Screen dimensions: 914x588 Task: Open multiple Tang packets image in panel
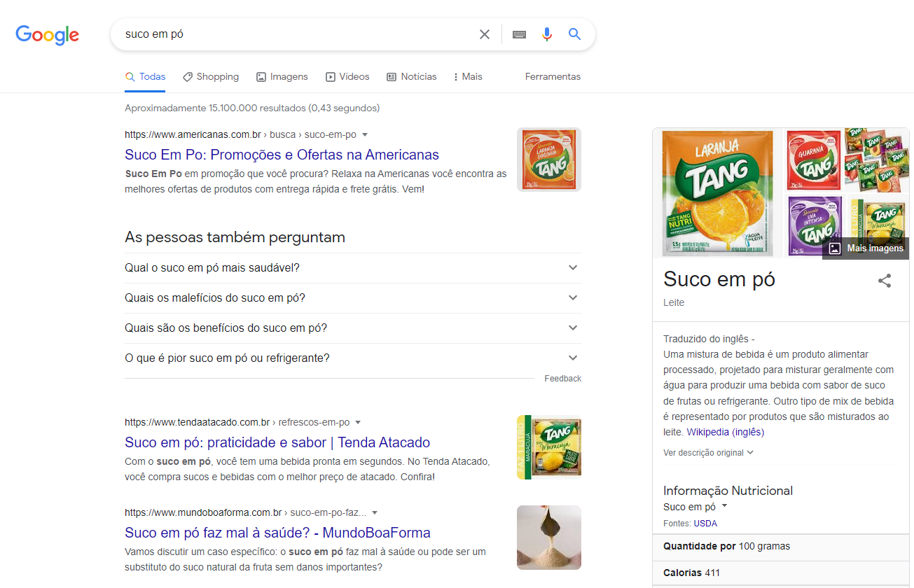pyautogui.click(x=877, y=160)
